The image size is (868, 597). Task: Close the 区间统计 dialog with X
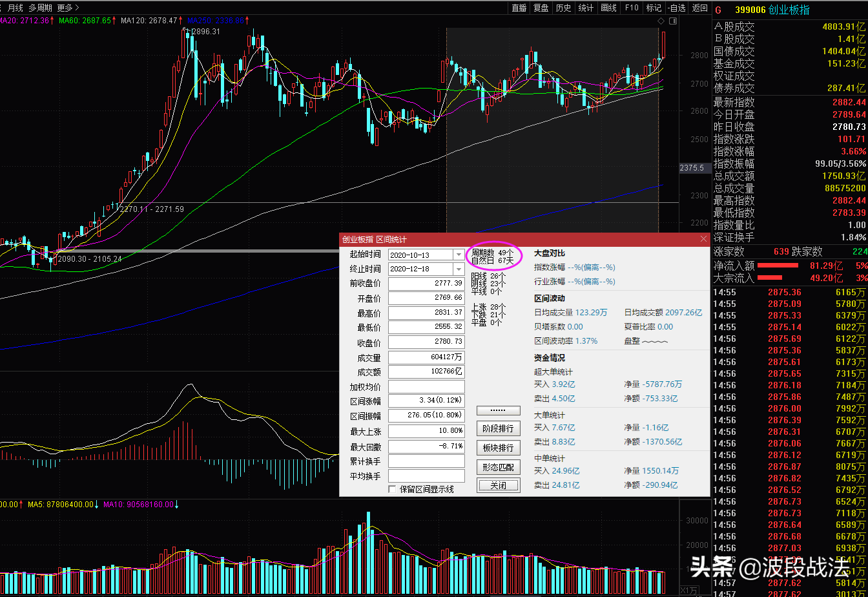pos(703,239)
